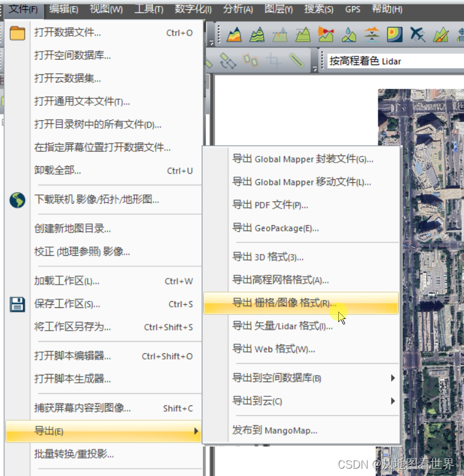The height and width of the screenshot is (476, 464).
Task: Choose 打开空间数据库...
Action: 103,55
